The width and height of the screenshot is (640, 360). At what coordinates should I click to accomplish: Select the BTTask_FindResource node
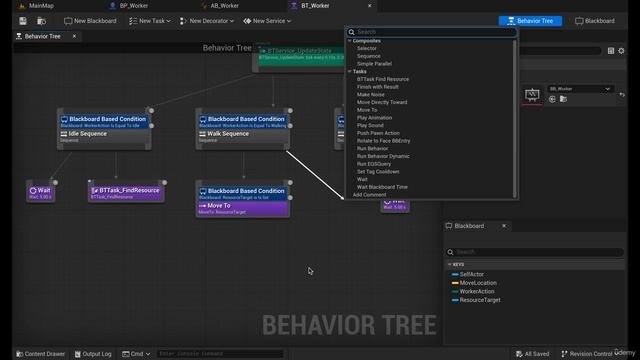click(x=126, y=192)
